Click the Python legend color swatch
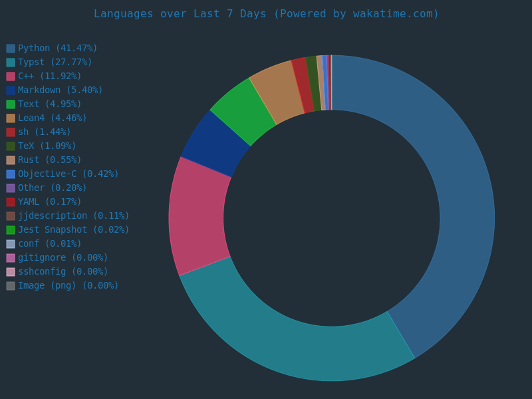 [x=11, y=49]
